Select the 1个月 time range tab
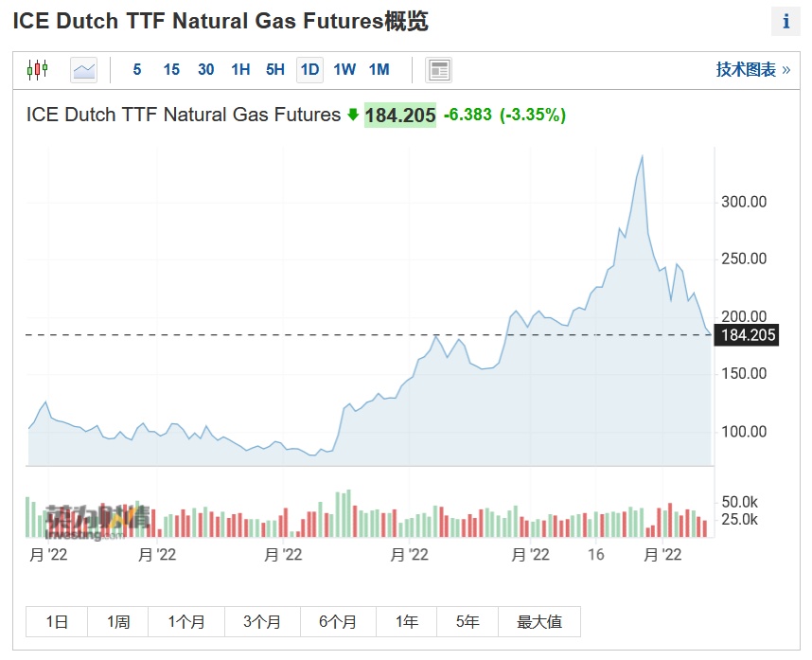 point(186,622)
